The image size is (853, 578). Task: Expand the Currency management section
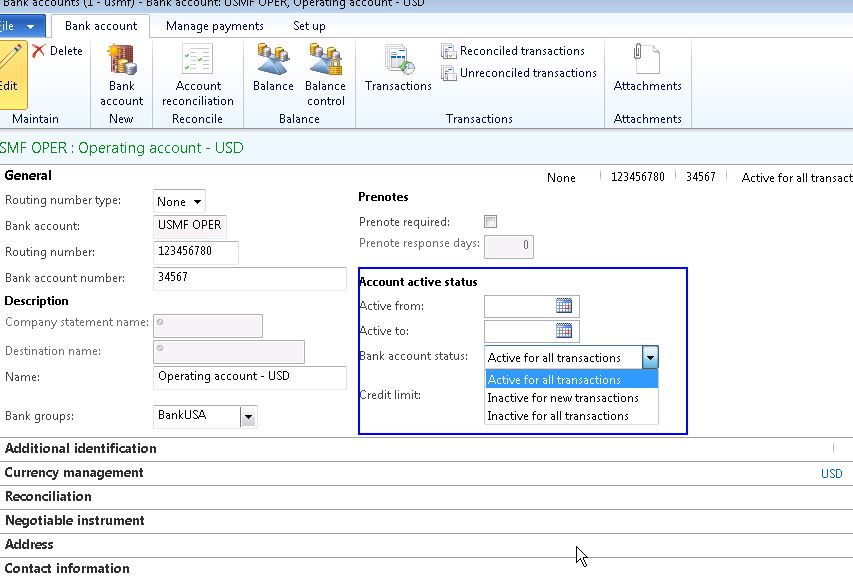74,473
